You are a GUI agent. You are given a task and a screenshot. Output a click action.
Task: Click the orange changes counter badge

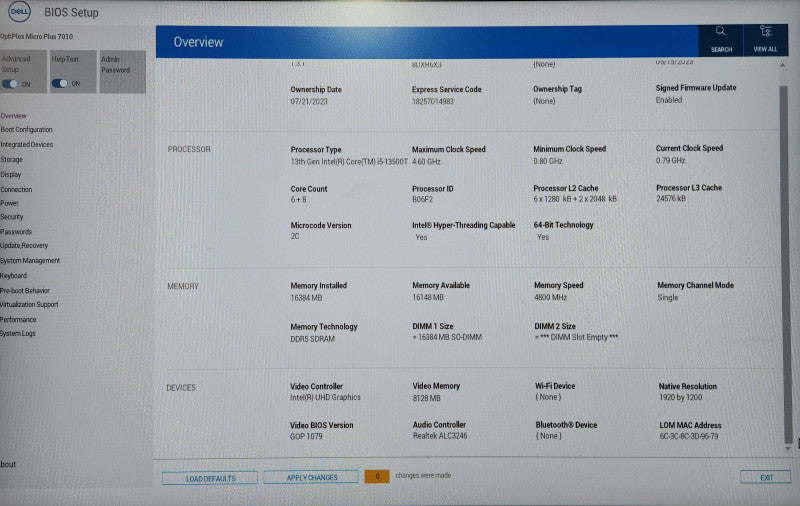[377, 476]
